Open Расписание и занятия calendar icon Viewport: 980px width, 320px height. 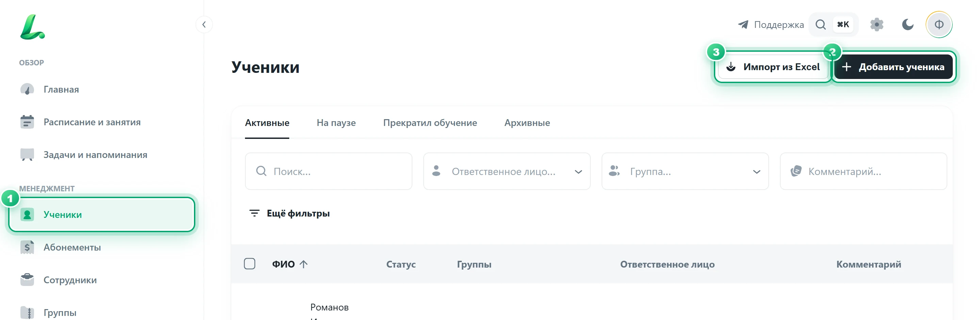coord(27,122)
